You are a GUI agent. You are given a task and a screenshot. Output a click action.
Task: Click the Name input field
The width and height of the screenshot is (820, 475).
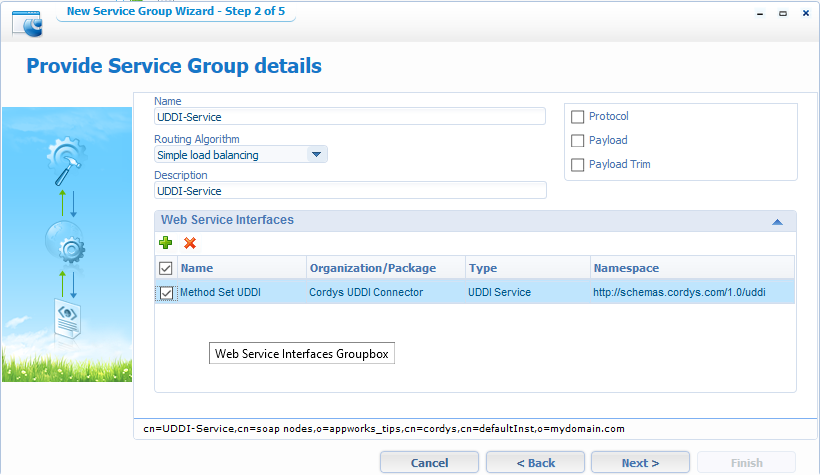[x=349, y=117]
